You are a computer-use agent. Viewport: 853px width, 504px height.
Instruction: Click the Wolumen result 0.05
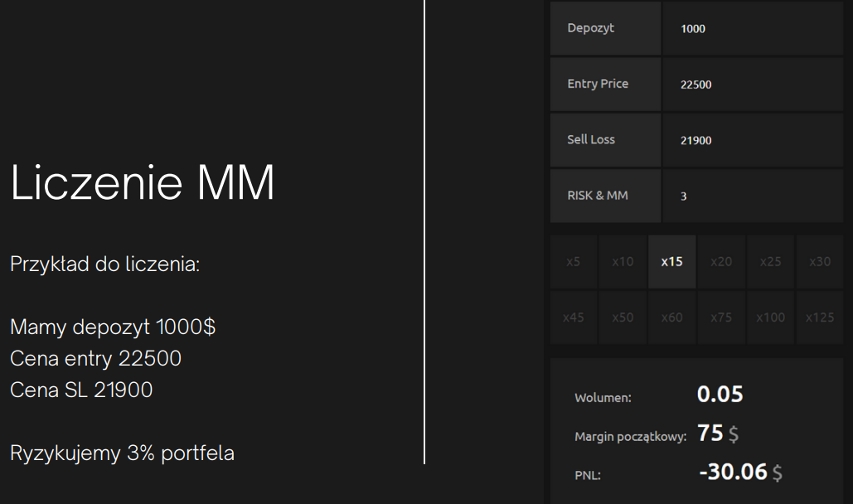[x=720, y=395]
